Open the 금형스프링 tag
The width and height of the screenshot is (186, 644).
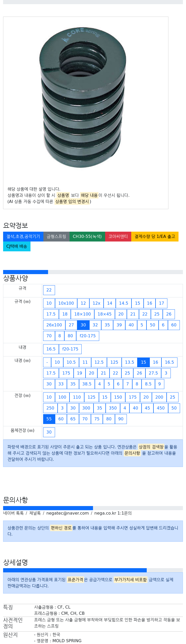(56, 236)
